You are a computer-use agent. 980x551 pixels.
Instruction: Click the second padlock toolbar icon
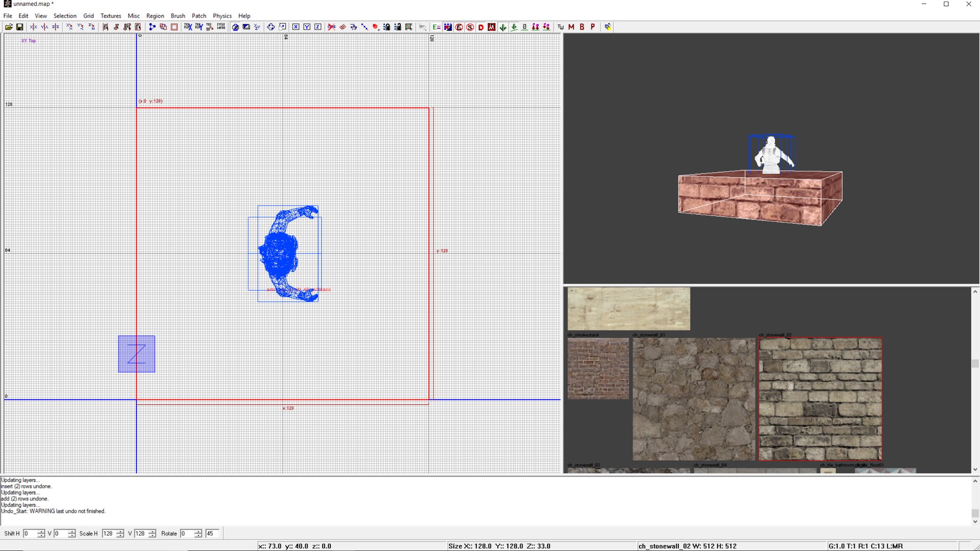click(x=398, y=27)
